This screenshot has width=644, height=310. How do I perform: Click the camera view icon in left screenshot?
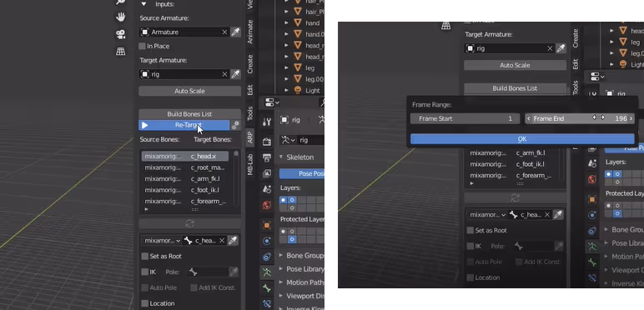pyautogui.click(x=120, y=34)
